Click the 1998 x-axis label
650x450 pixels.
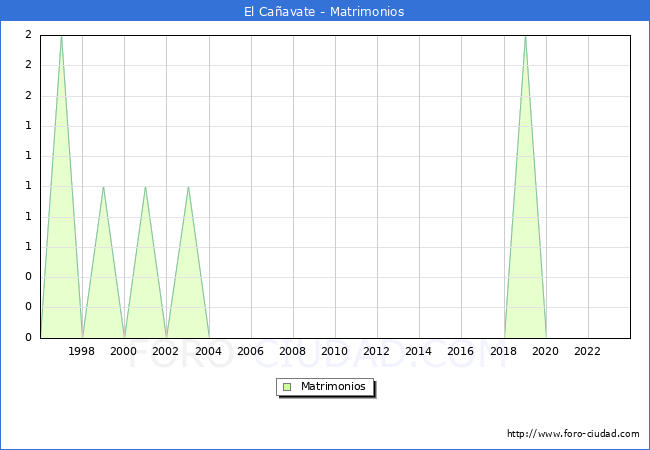81,351
